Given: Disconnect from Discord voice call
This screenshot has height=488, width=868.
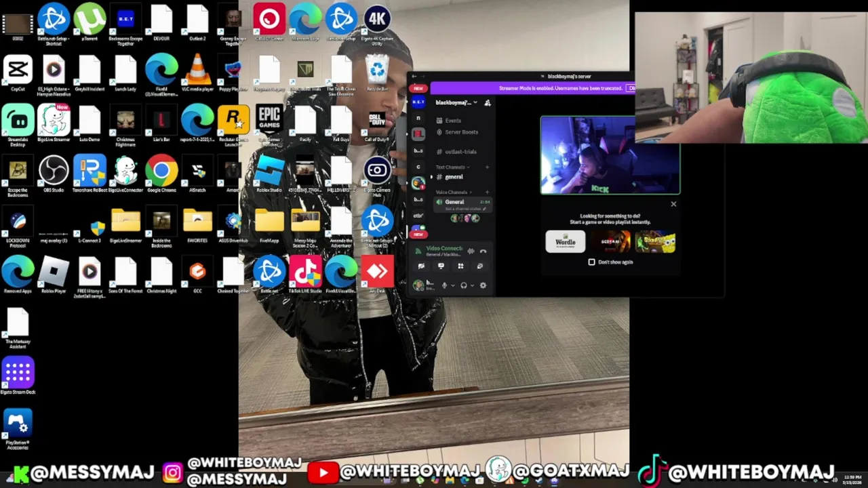Looking at the screenshot, I should point(483,251).
